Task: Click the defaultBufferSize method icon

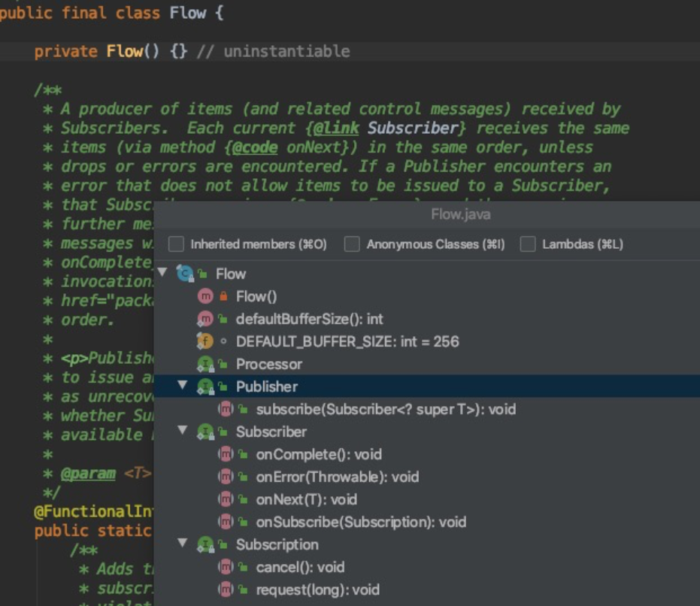Action: (205, 319)
